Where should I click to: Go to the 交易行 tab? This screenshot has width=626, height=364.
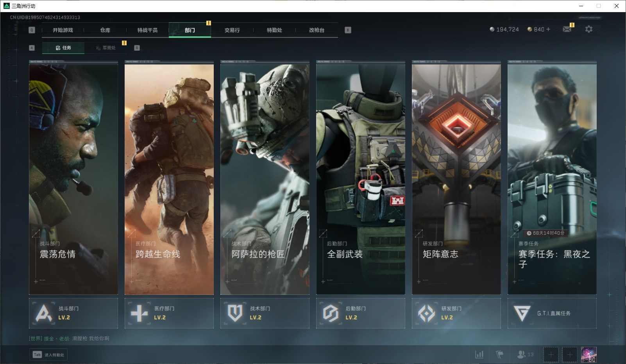232,30
